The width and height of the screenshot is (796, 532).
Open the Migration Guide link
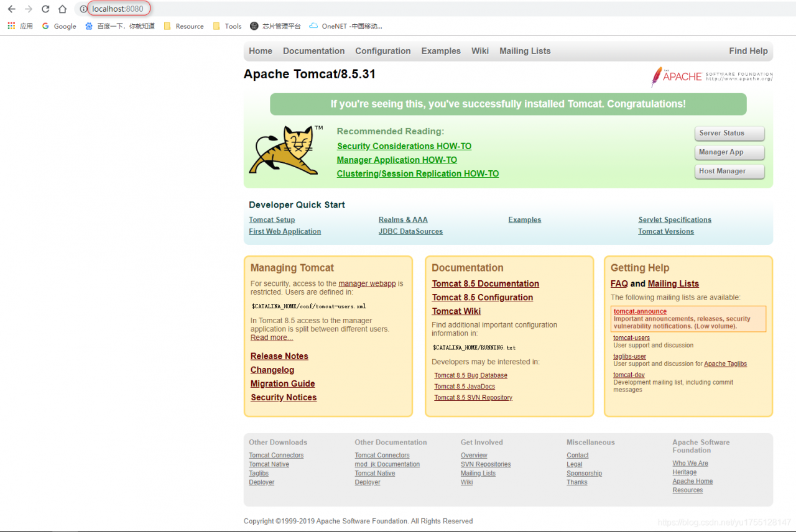coord(282,383)
